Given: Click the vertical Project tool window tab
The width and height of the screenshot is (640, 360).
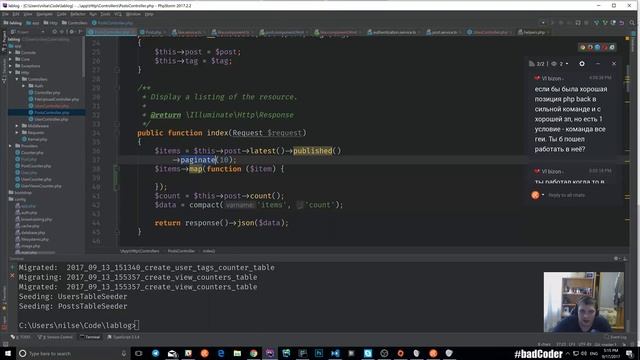Looking at the screenshot, I should tap(4, 42).
